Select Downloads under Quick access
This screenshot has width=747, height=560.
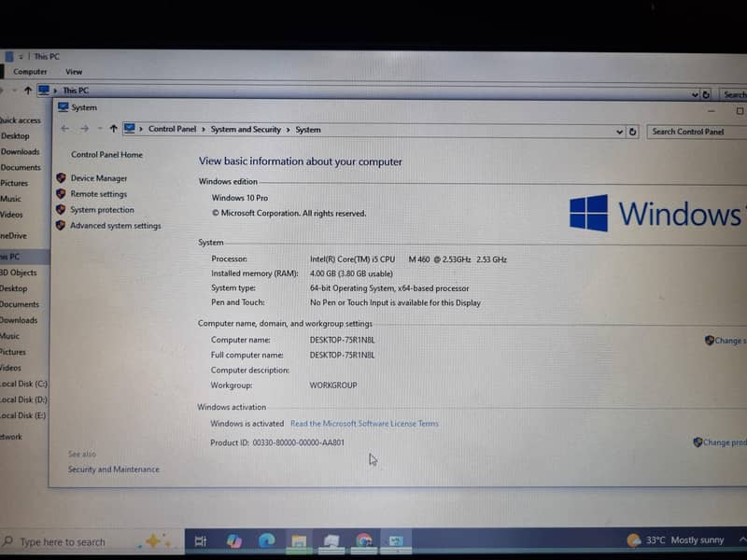tap(20, 151)
